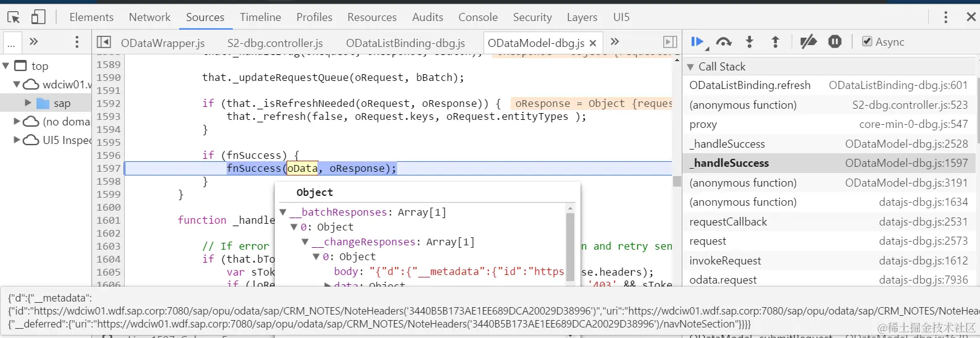Expand the (no domain) node
This screenshot has width=980, height=338.
click(x=17, y=121)
